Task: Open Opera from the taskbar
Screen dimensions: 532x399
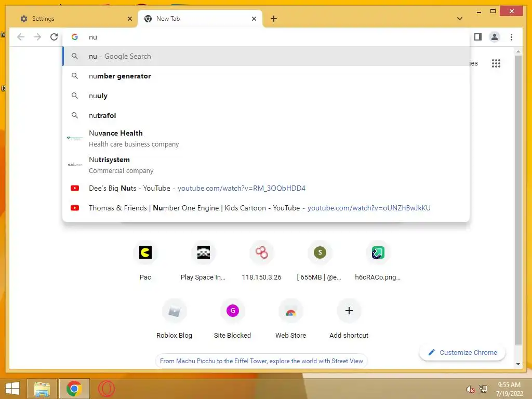Action: pos(106,389)
